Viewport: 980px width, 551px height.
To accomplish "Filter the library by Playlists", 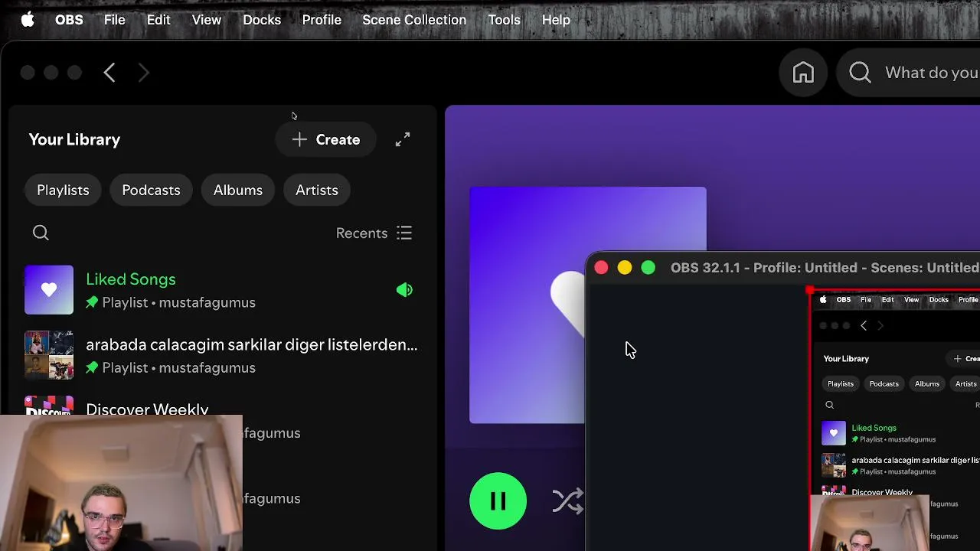I will click(63, 190).
